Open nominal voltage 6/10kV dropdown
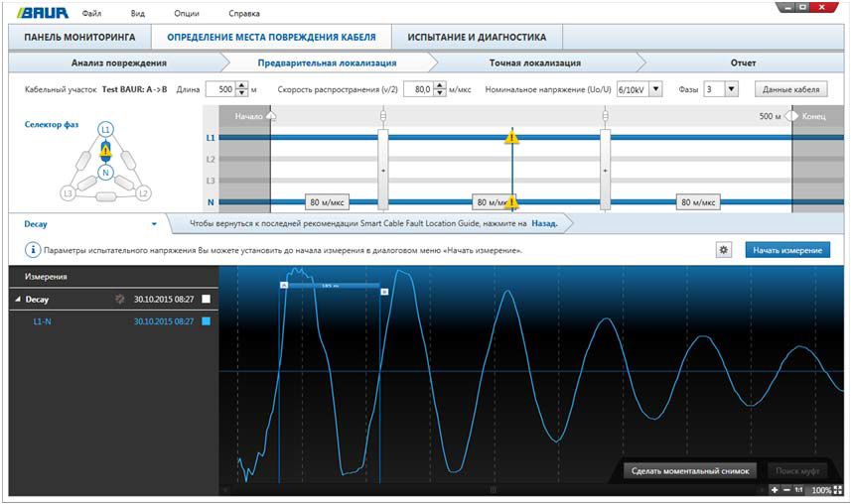The height and width of the screenshot is (504, 851). pos(655,89)
